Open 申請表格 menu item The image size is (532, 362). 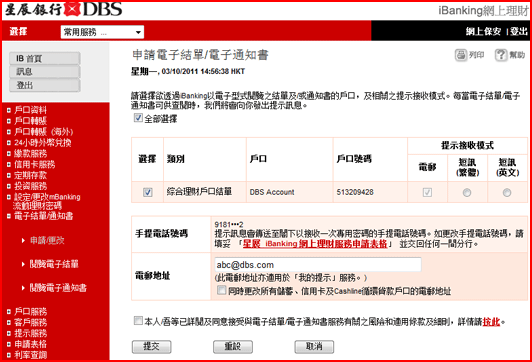click(x=30, y=344)
